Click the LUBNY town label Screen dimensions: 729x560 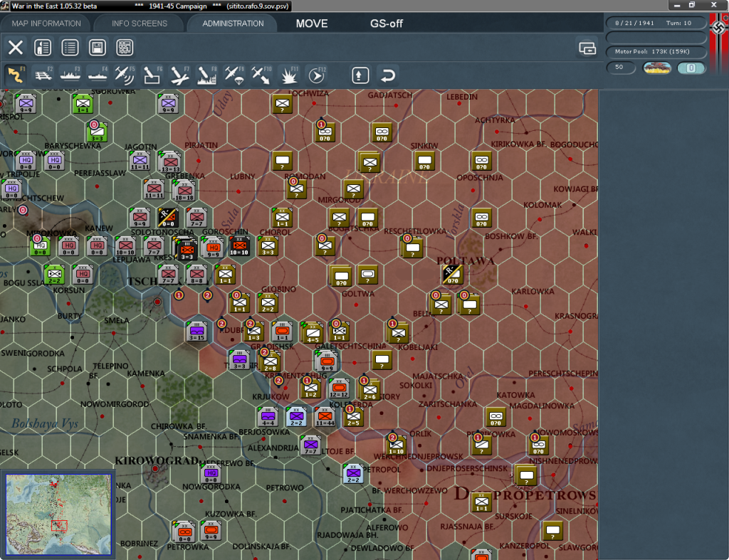[242, 176]
